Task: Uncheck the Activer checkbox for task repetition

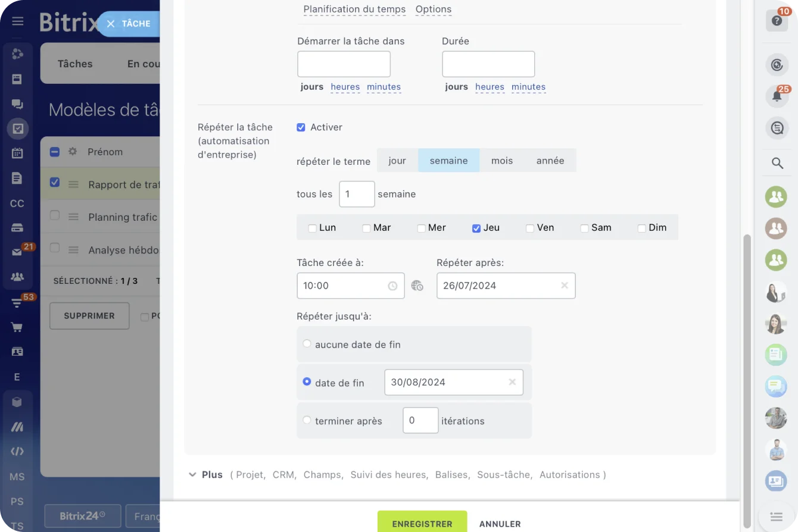Action: (x=302, y=127)
